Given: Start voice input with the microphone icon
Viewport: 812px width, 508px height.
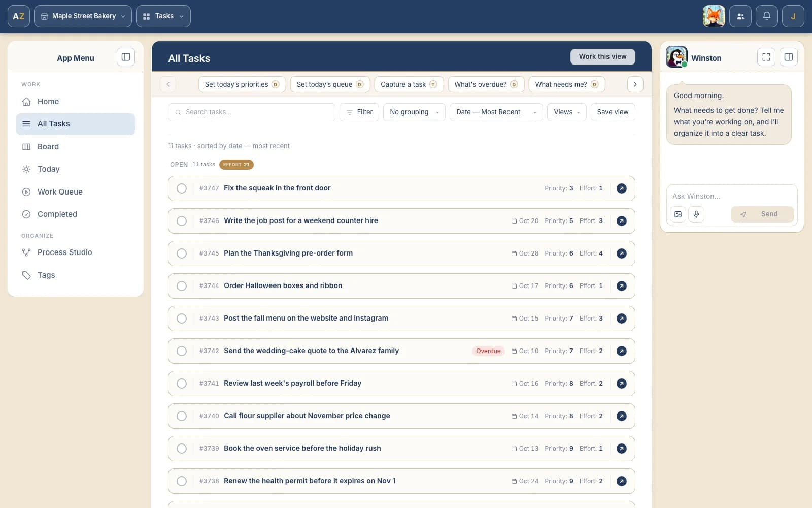Looking at the screenshot, I should pos(696,214).
